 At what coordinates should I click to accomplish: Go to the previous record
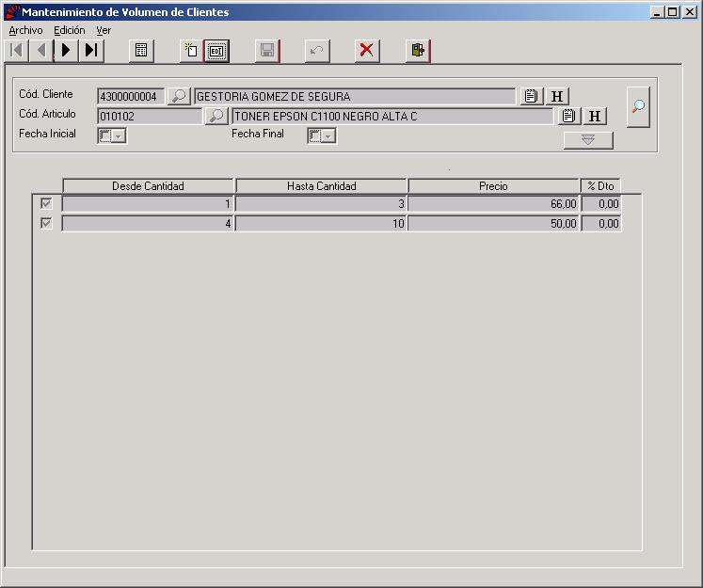pos(41,50)
